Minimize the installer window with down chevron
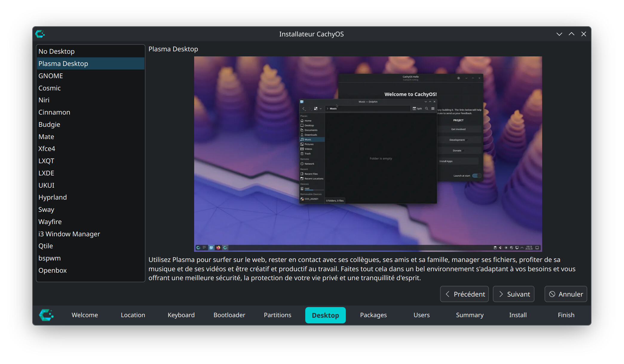The image size is (624, 364). (x=559, y=34)
